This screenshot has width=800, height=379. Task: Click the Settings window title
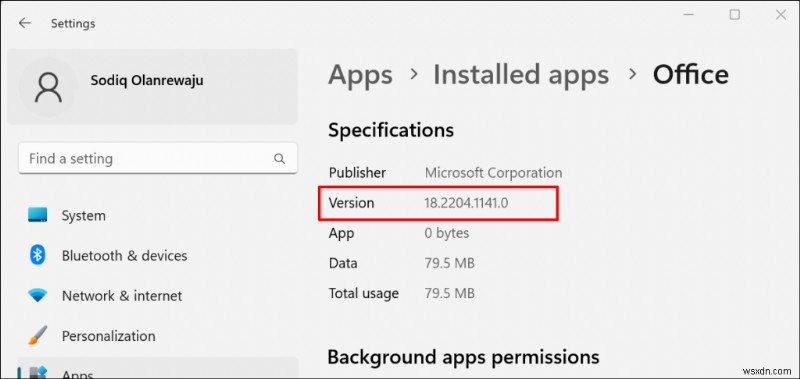click(73, 23)
